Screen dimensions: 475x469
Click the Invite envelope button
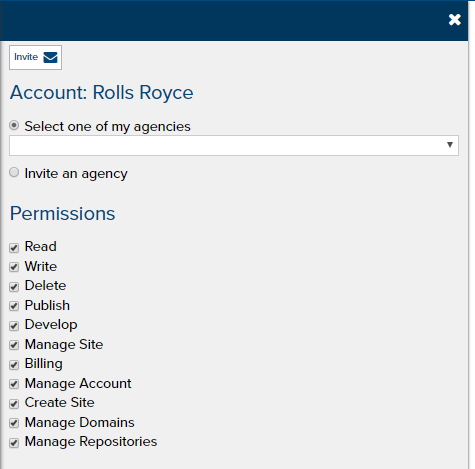tap(35, 57)
